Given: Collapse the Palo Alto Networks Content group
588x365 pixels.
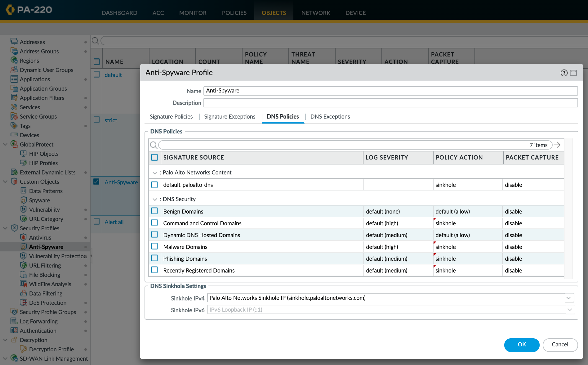Looking at the screenshot, I should tap(155, 173).
